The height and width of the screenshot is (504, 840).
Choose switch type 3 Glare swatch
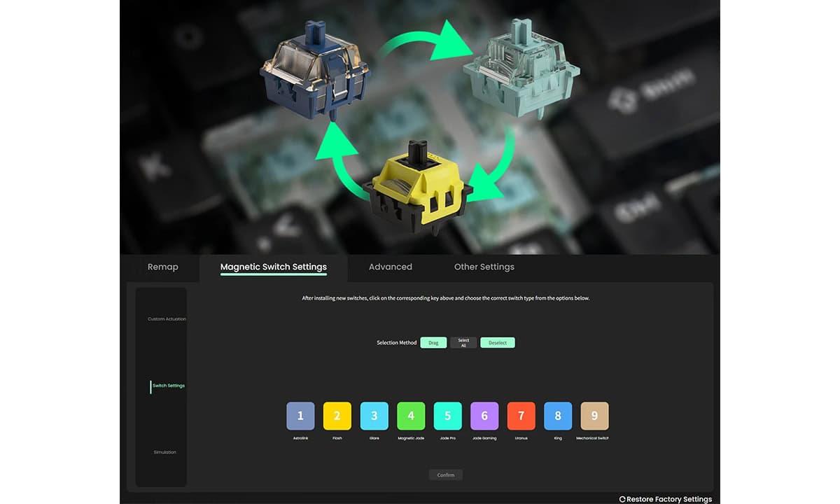coord(374,416)
